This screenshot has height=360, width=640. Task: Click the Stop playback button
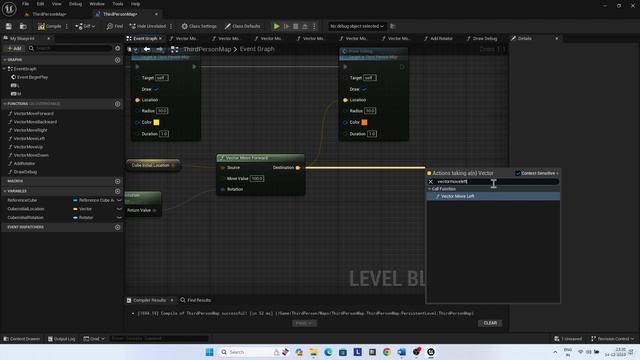pyautogui.click(x=296, y=26)
